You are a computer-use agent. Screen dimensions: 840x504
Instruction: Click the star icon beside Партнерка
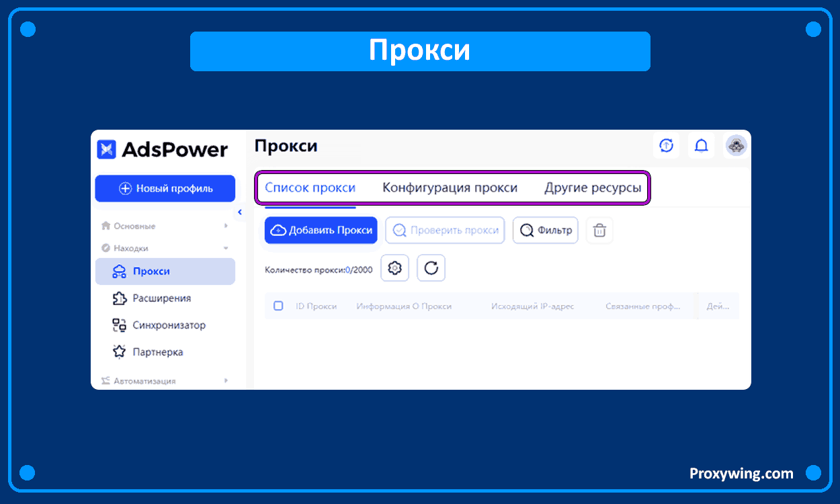[x=119, y=352]
